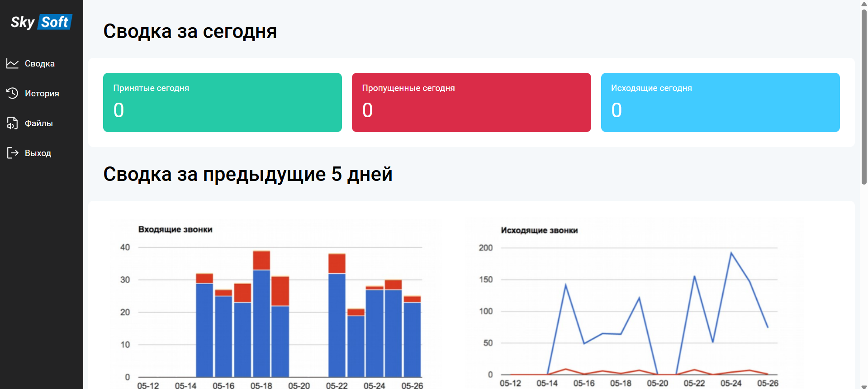The width and height of the screenshot is (868, 389).
Task: Go to the Файлы menu item
Action: [x=42, y=123]
